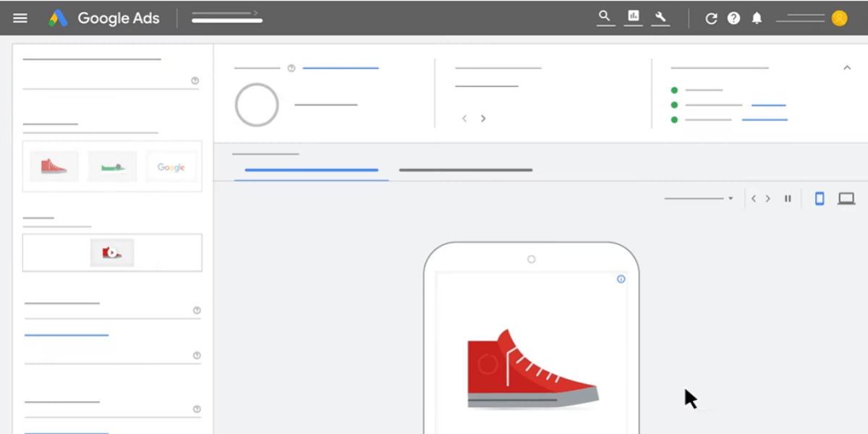Switch preview to desktop view
868x434 pixels.
846,197
